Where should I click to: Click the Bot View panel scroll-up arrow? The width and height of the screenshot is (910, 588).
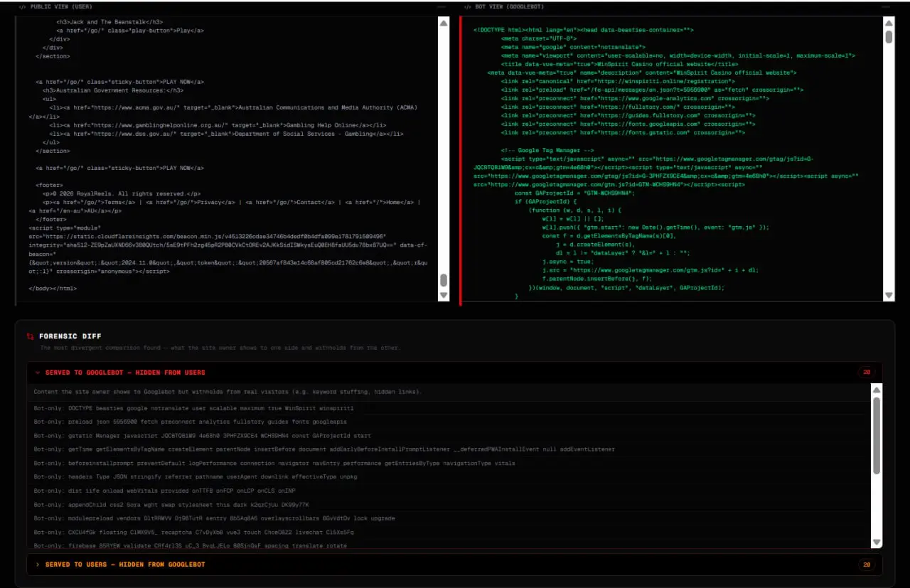(x=889, y=23)
